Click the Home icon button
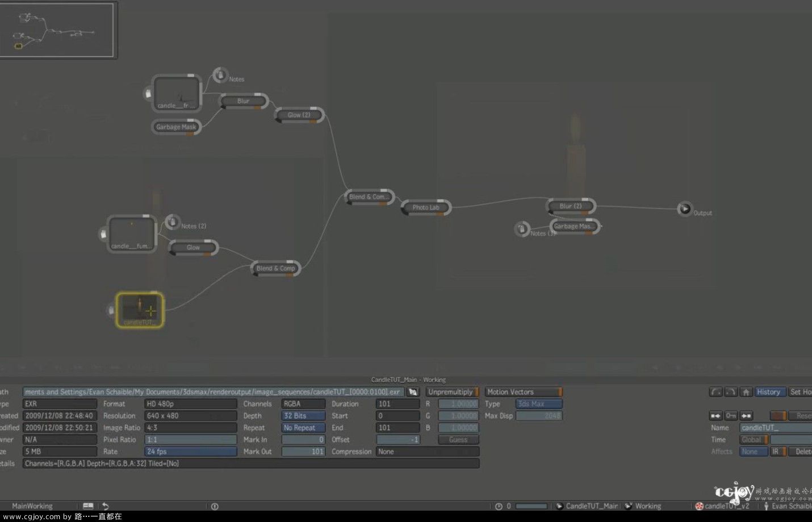 (x=746, y=392)
